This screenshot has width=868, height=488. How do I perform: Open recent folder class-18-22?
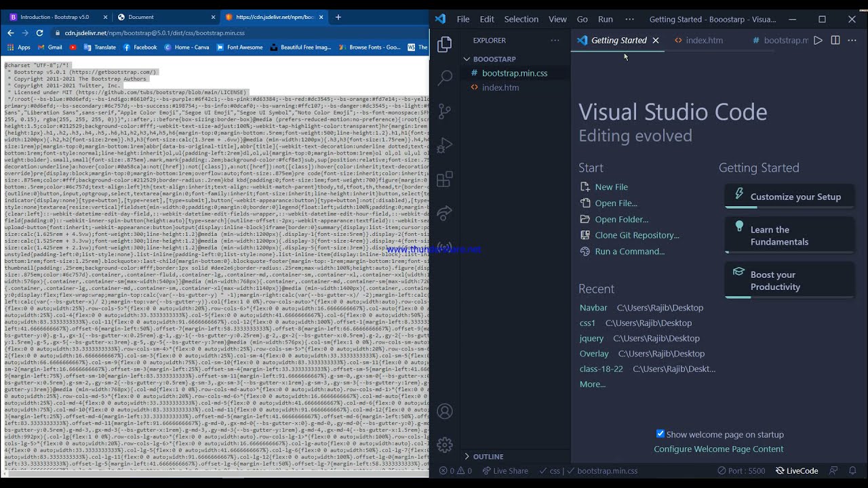(x=601, y=369)
